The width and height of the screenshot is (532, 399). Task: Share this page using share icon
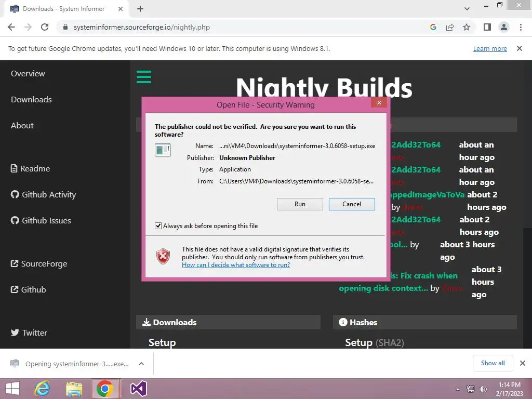450,27
